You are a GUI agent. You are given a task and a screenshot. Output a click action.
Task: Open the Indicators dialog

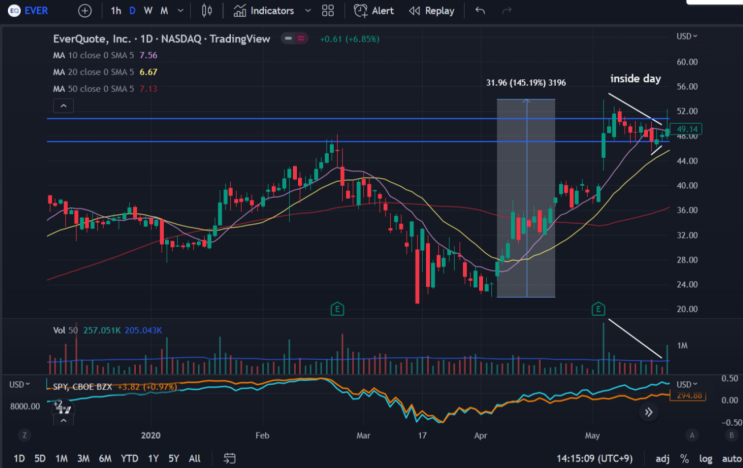pos(264,10)
